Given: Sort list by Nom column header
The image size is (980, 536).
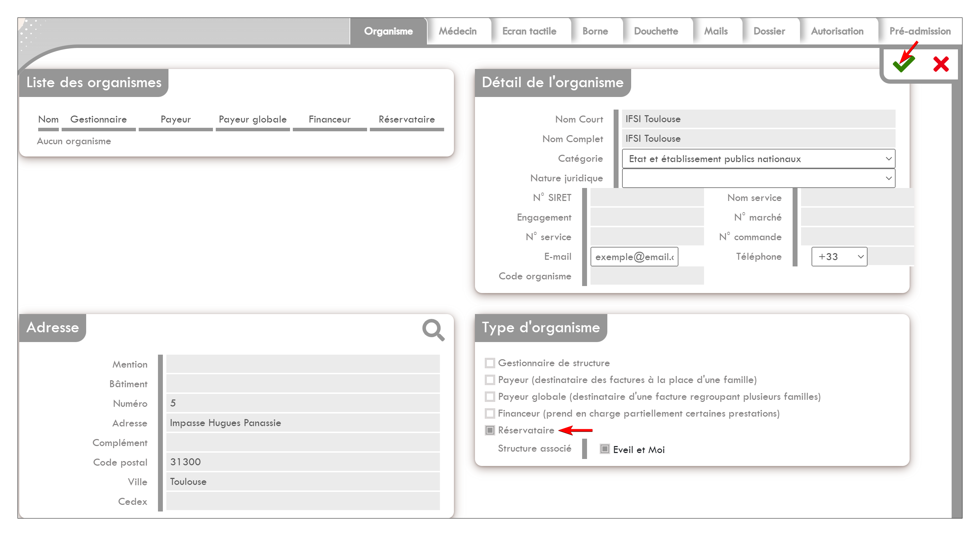Looking at the screenshot, I should (48, 119).
